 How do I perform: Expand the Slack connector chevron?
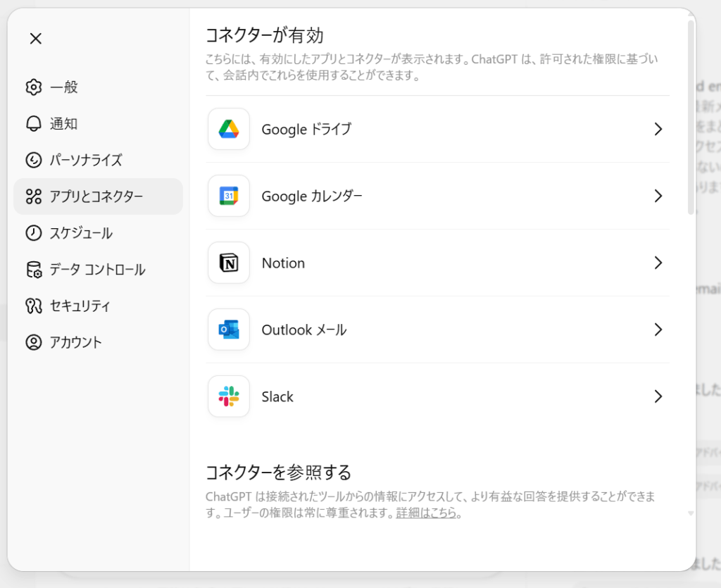[658, 396]
